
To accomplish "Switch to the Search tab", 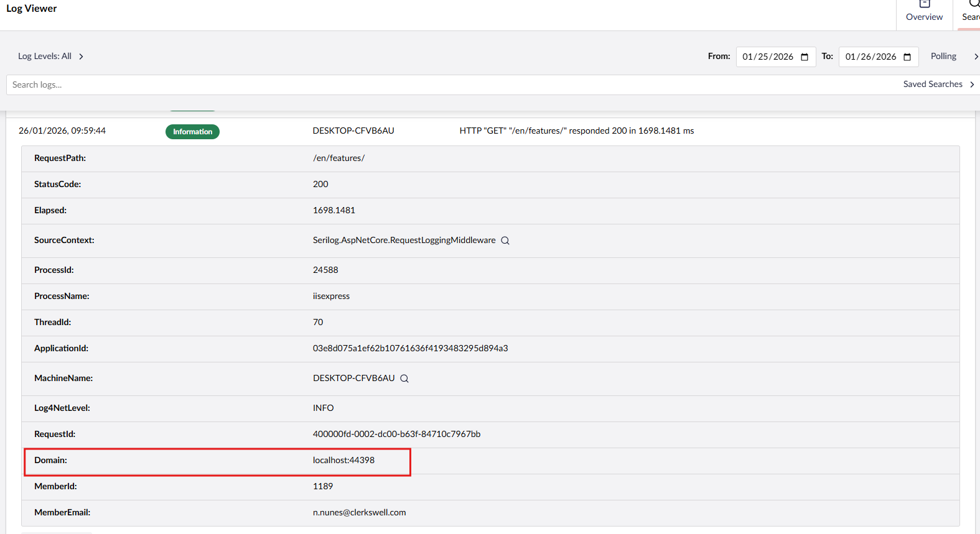I will [x=971, y=12].
